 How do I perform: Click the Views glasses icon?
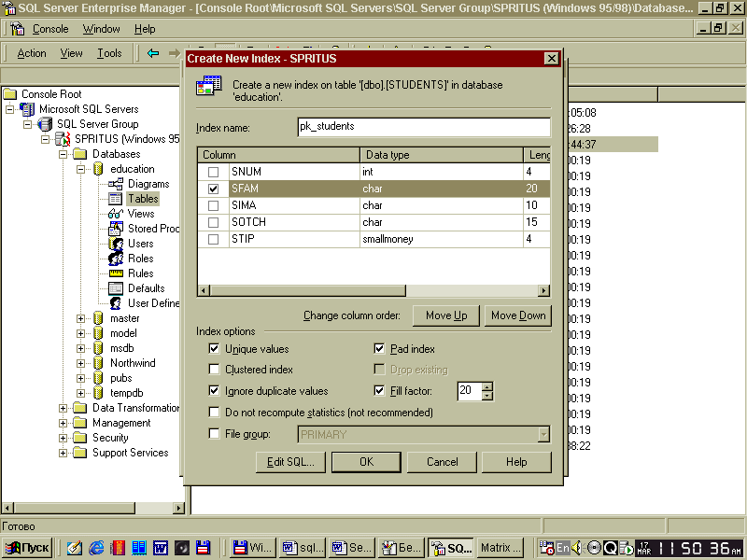[115, 214]
